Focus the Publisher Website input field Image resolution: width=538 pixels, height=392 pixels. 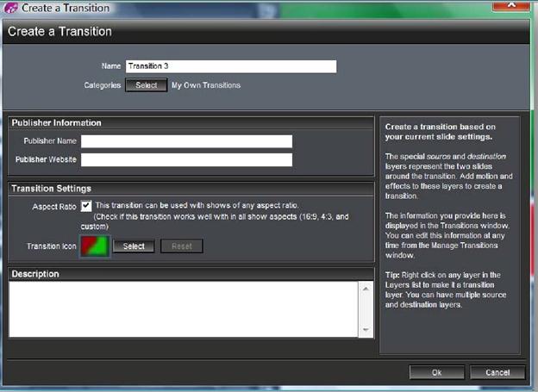point(186,160)
